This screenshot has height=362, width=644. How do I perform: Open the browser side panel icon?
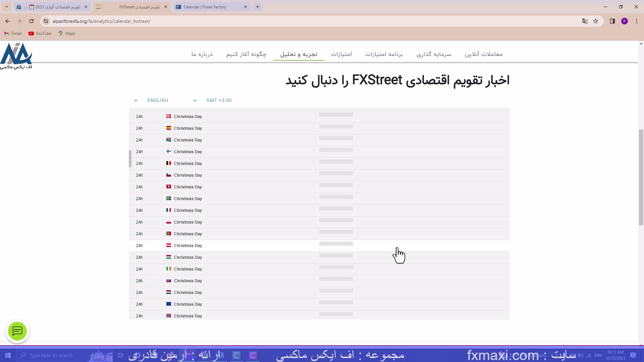(612, 21)
